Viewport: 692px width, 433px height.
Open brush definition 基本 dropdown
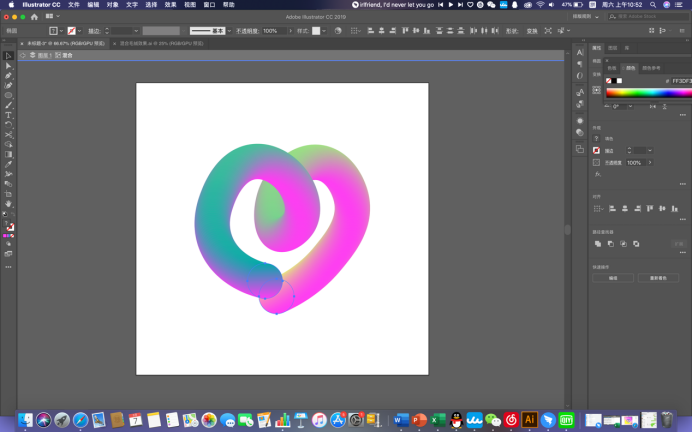click(x=229, y=31)
